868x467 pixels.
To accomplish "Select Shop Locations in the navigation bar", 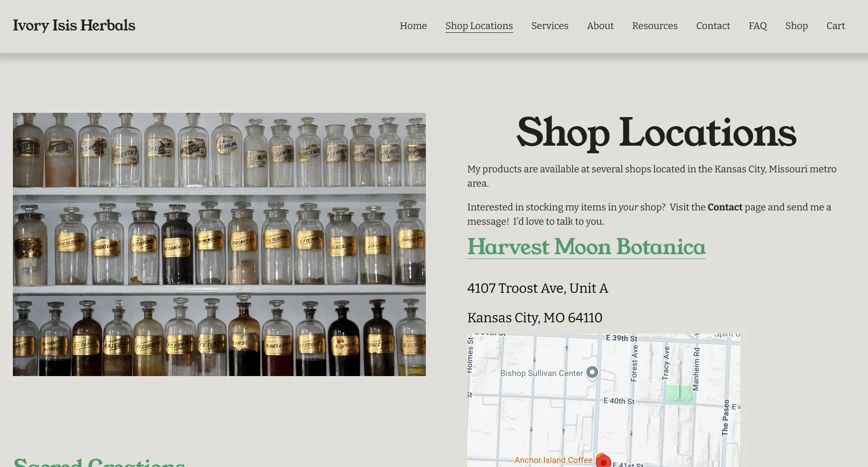I will (479, 26).
